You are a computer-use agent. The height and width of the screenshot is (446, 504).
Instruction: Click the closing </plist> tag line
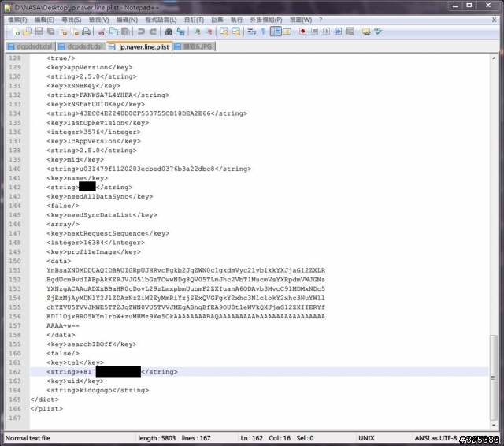point(46,409)
